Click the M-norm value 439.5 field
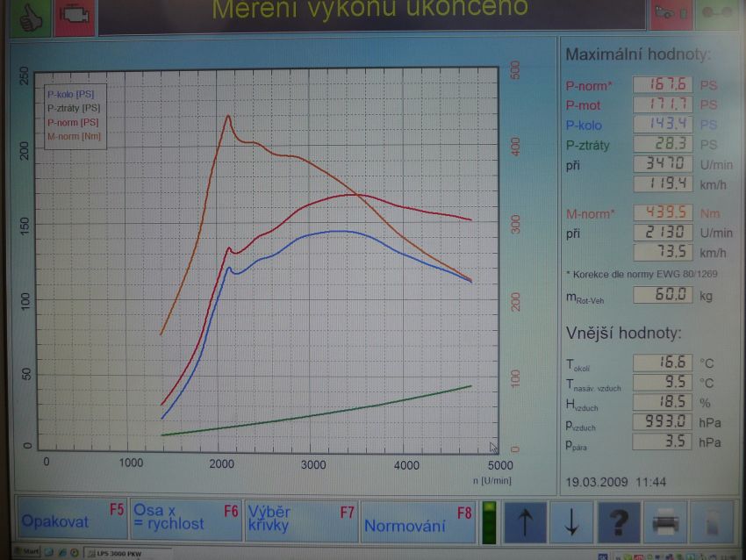The height and width of the screenshot is (560, 746). (663, 212)
